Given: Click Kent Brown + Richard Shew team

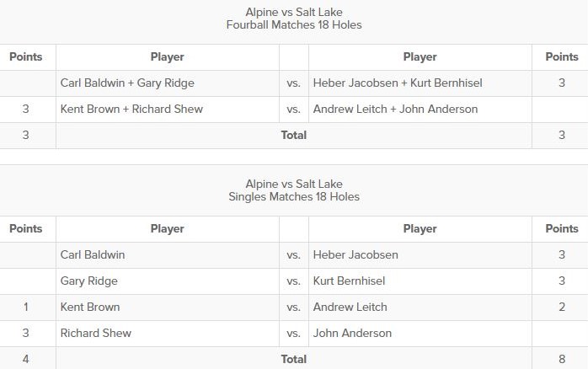Looking at the screenshot, I should 131,110.
